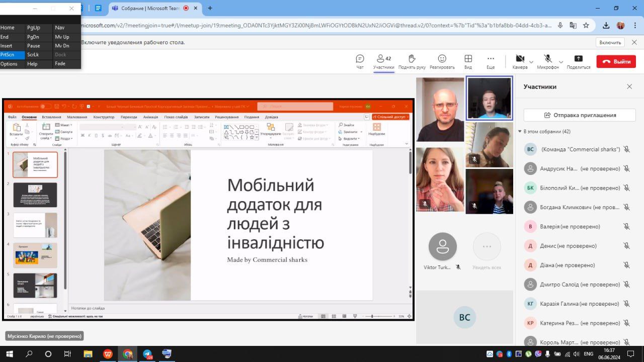Screen dimensions: 644x362
Task: Open the Chrome downloads icon
Action: point(606,25)
